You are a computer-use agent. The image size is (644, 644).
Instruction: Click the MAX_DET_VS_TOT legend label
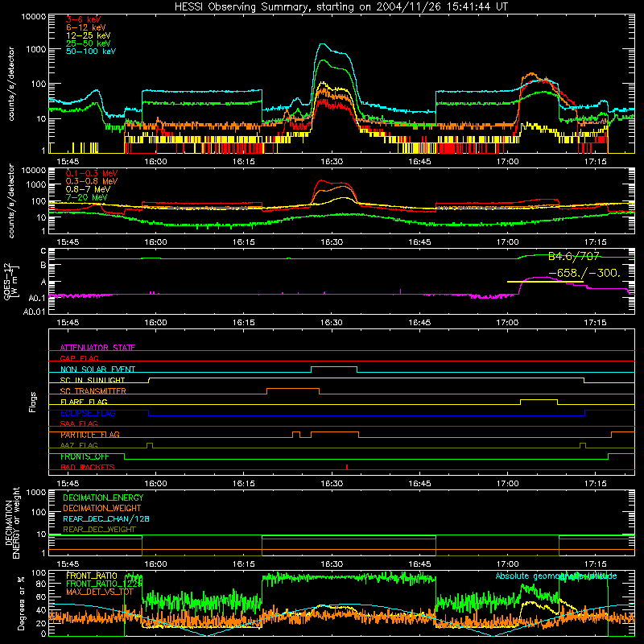pyautogui.click(x=100, y=592)
